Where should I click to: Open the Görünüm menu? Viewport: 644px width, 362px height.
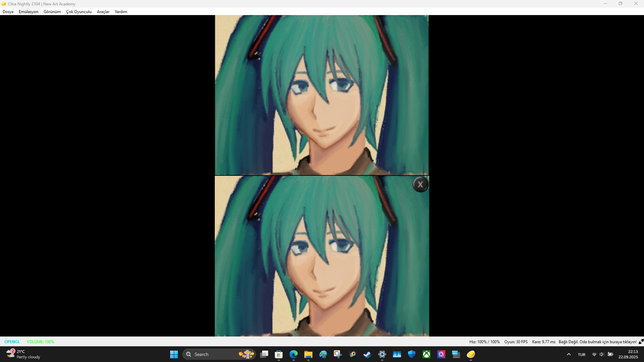52,11
